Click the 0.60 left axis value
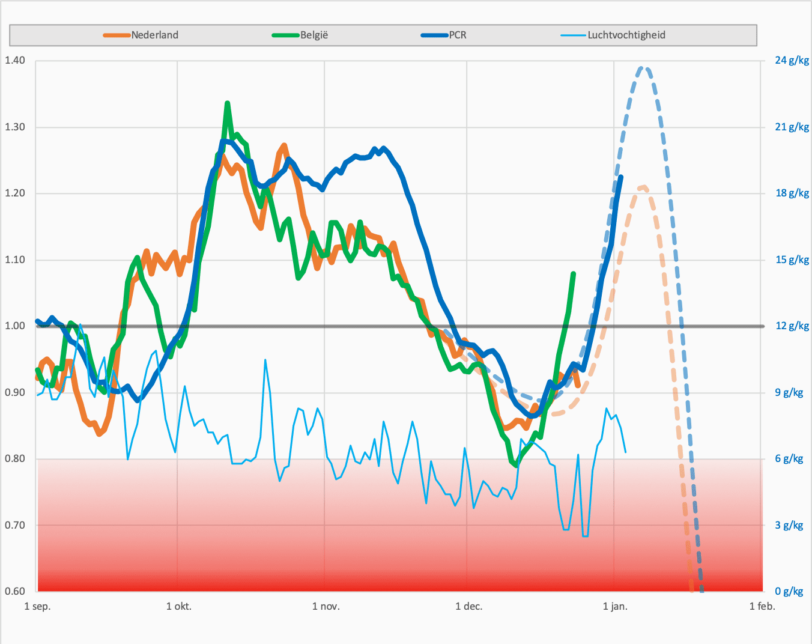The image size is (812, 644). click(15, 591)
